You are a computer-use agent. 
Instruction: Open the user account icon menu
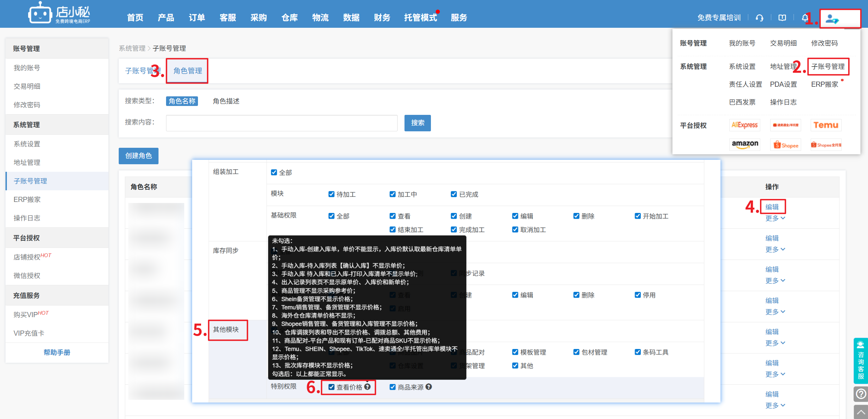tap(832, 19)
